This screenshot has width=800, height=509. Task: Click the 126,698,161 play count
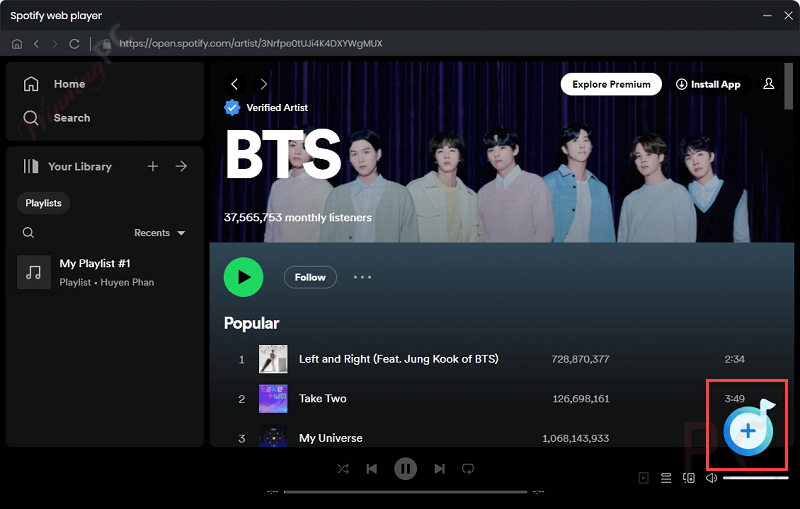pyautogui.click(x=581, y=399)
